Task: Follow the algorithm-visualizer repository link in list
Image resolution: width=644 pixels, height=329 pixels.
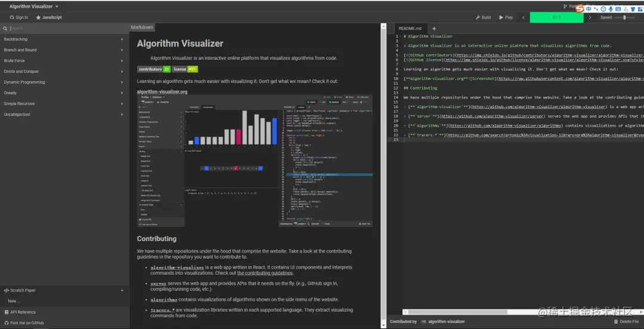Action: pos(177,267)
